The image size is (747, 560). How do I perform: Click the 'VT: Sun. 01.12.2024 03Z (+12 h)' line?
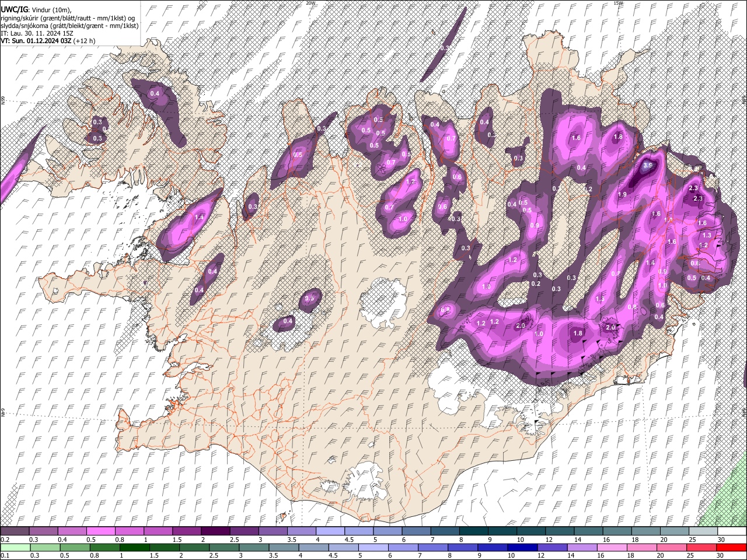(48, 41)
